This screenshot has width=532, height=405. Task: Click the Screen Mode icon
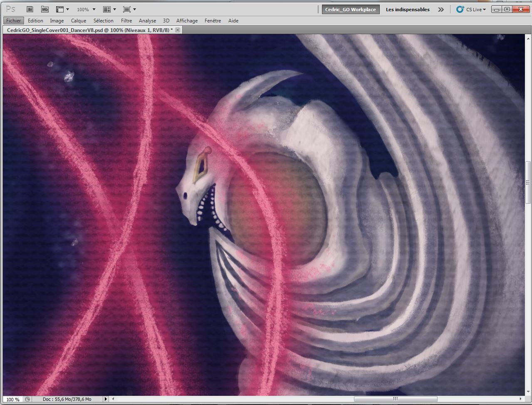[x=127, y=9]
